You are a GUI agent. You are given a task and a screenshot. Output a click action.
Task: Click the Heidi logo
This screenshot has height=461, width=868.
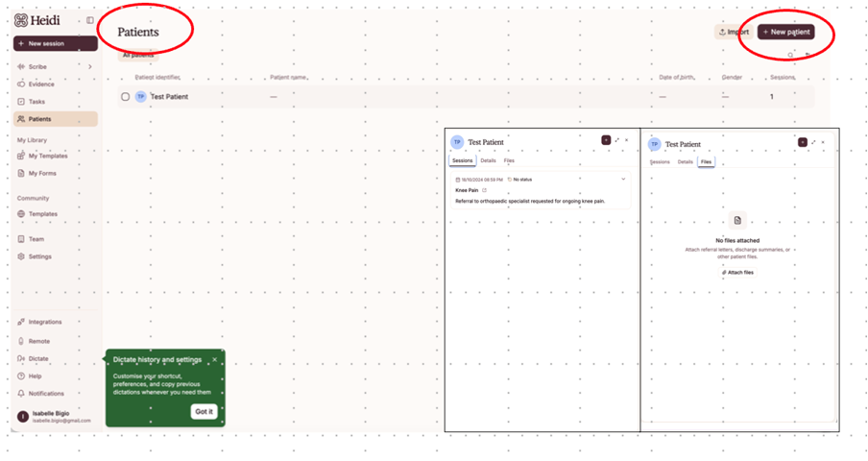tap(37, 20)
